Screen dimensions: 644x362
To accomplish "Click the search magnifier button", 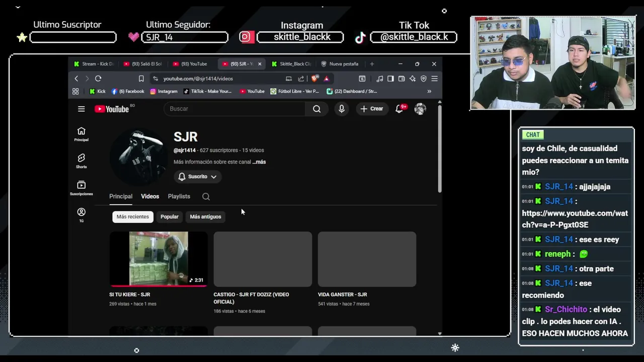I will [316, 109].
